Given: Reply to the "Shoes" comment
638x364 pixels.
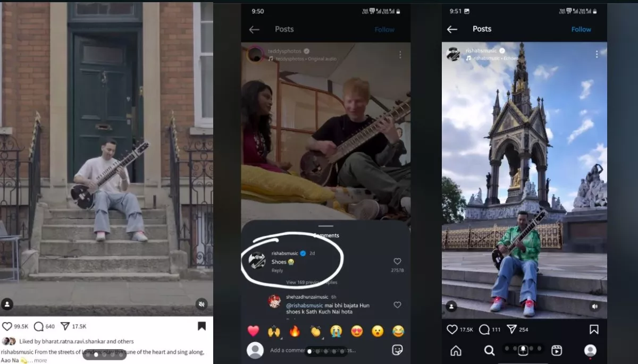Looking at the screenshot, I should [277, 270].
